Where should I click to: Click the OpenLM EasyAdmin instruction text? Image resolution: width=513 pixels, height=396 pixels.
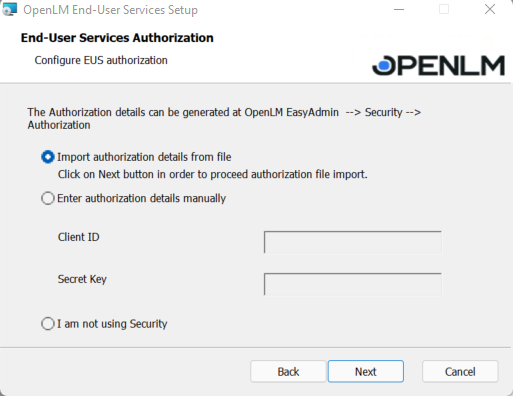coord(224,119)
